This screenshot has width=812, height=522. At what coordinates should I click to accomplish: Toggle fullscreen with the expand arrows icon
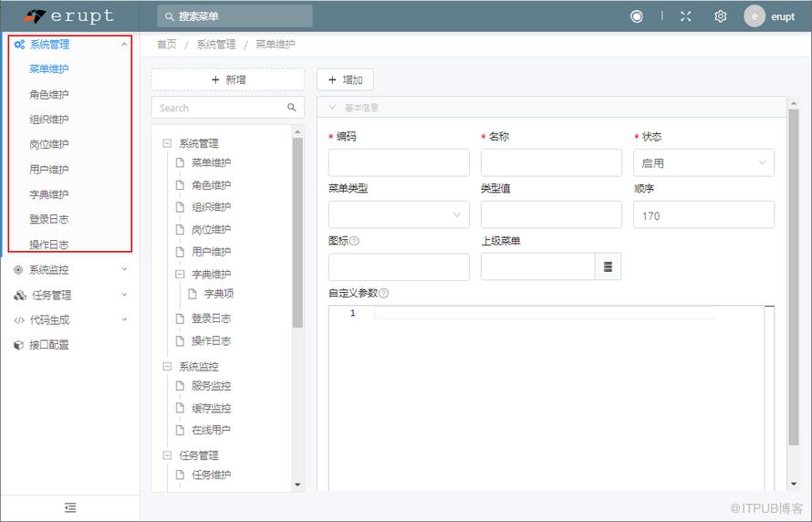[686, 16]
